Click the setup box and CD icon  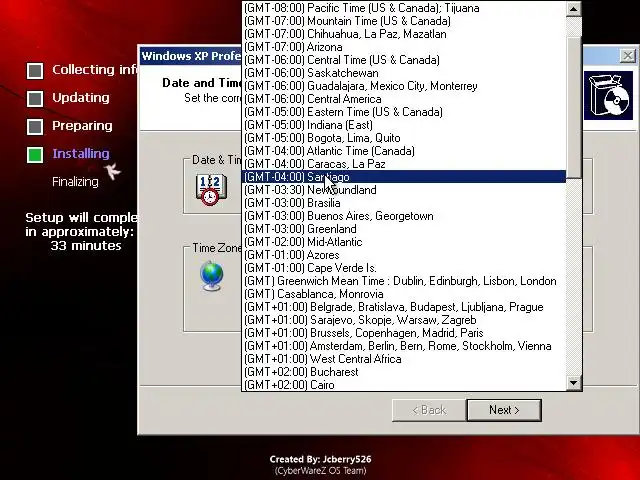coord(608,96)
